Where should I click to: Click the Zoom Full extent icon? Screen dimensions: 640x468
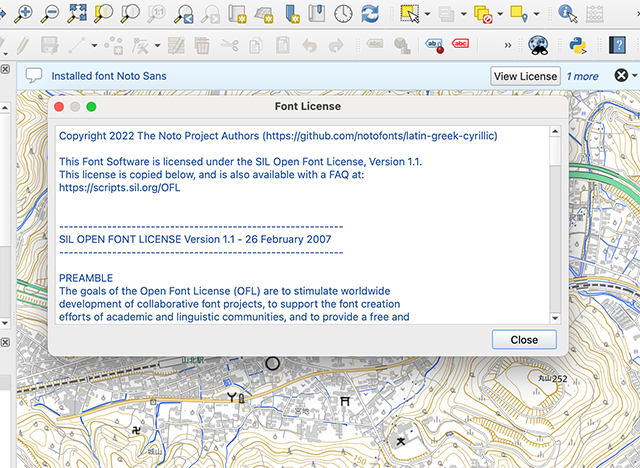pos(77,14)
